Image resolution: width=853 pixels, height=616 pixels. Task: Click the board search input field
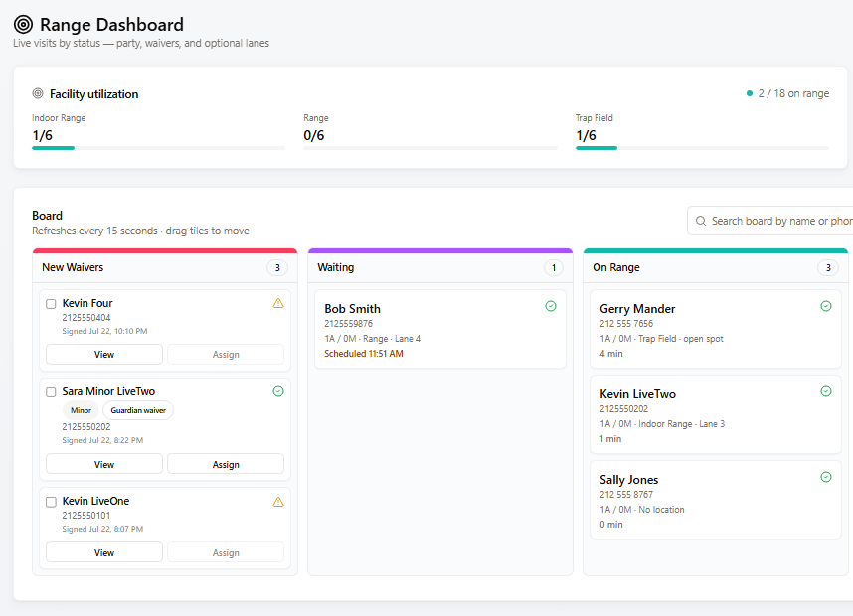pos(769,221)
